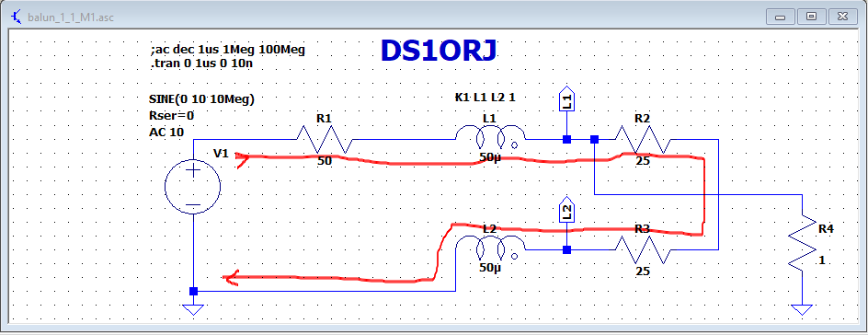Select resistor R1 symbol
The width and height of the screenshot is (868, 335).
[x=325, y=140]
